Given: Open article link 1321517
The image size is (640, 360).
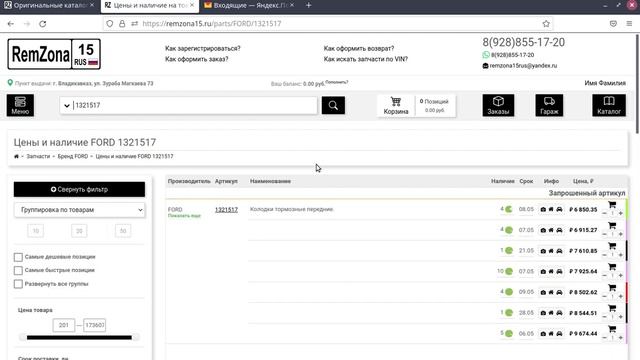Looking at the screenshot, I should [x=226, y=210].
